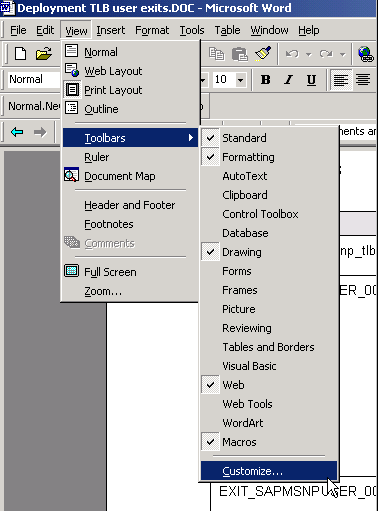Select the Format Painter brush icon

pyautogui.click(x=263, y=54)
